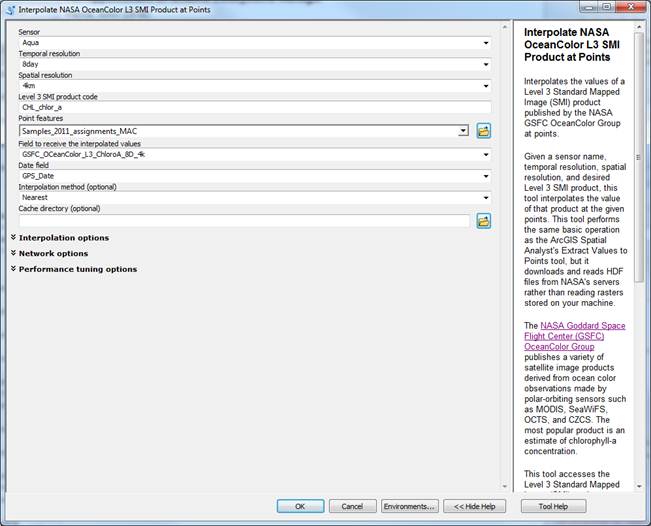651x526 pixels.
Task: Click the Cache directory text field
Action: 244,221
